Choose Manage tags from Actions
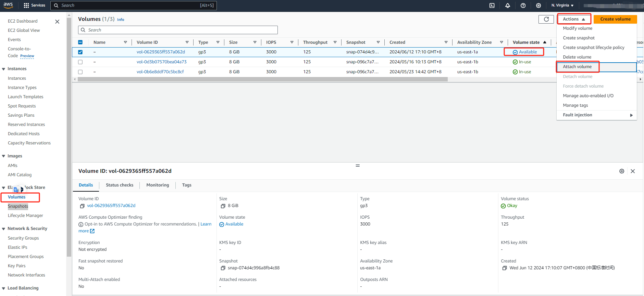 pyautogui.click(x=597, y=105)
